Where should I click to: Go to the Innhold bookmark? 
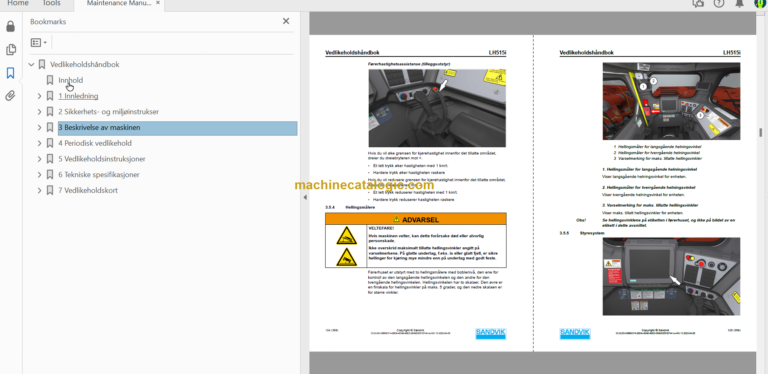click(x=71, y=80)
